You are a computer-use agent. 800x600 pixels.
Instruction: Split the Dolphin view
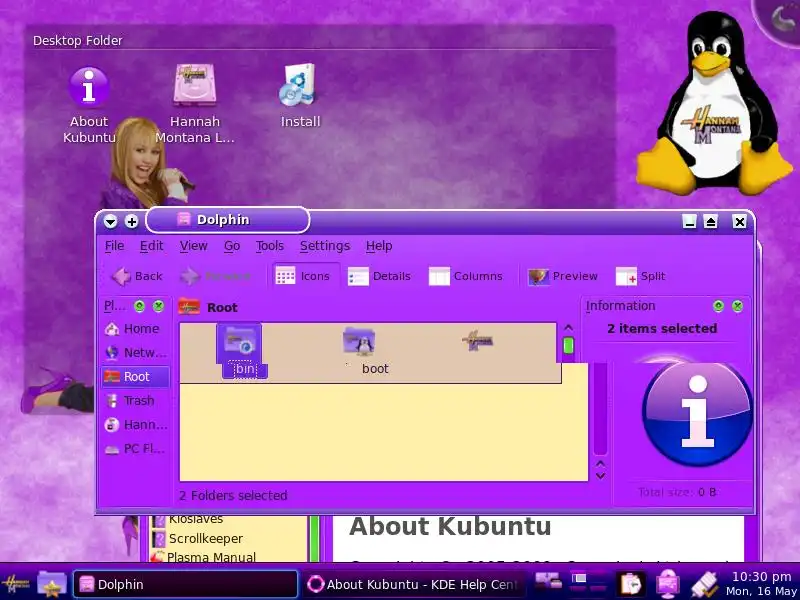(641, 276)
